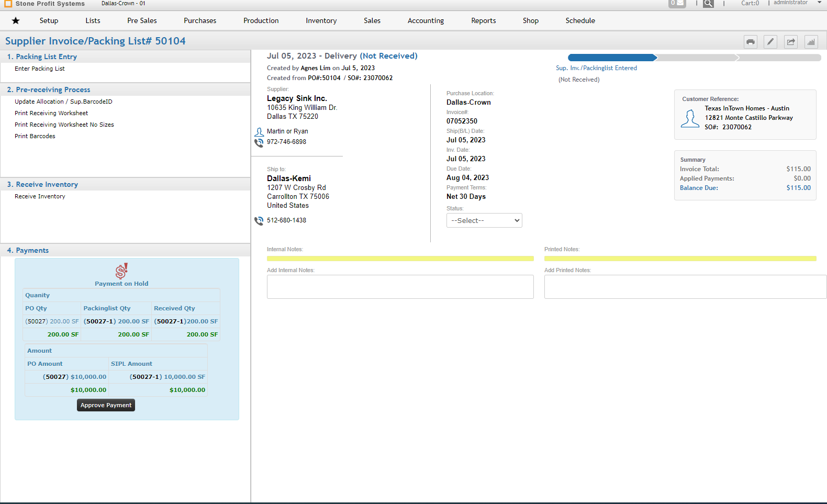This screenshot has width=827, height=504.
Task: Click the supplier phone icon
Action: pyautogui.click(x=259, y=142)
